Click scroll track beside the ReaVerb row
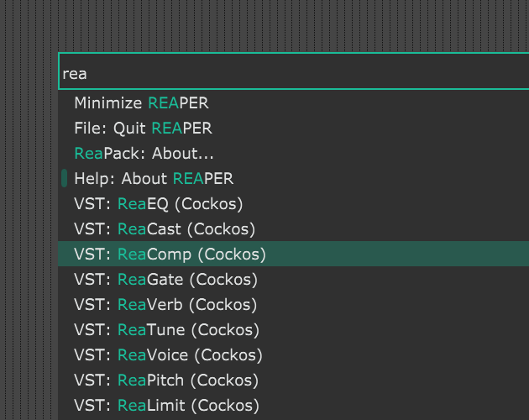Viewport: 529px width, 420px height. click(x=65, y=305)
